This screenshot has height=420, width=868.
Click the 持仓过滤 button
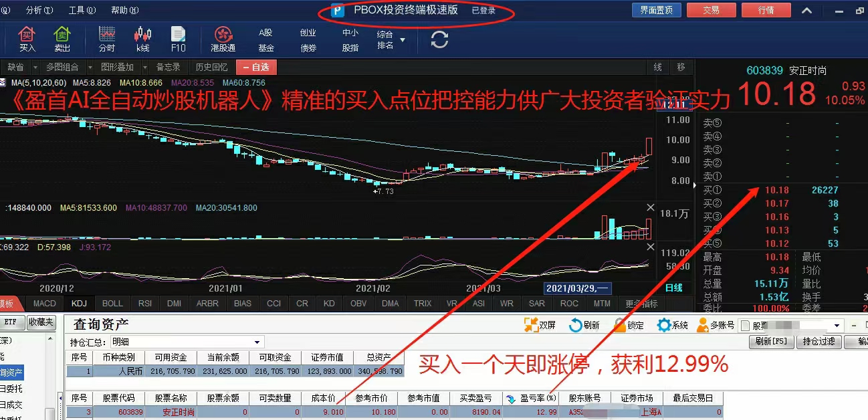click(x=819, y=342)
